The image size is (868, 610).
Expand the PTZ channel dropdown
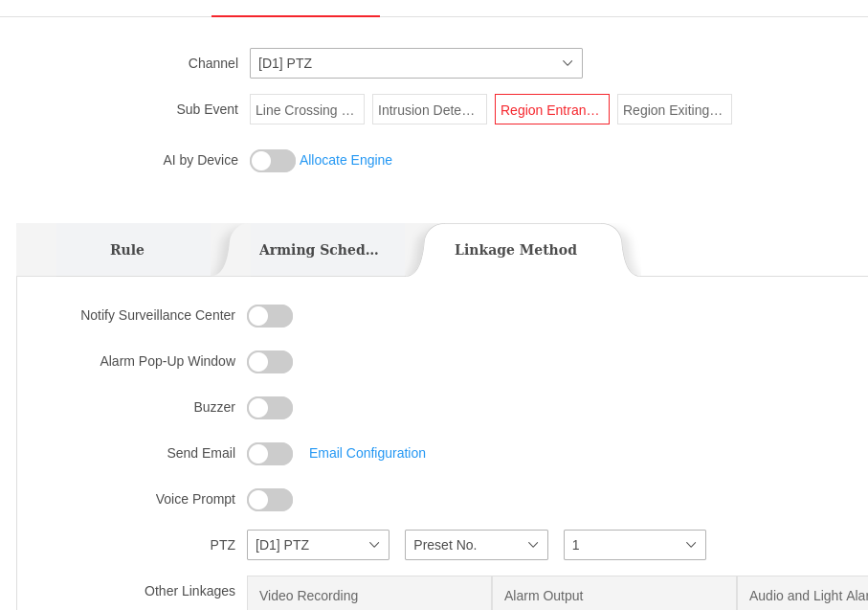pos(318,545)
